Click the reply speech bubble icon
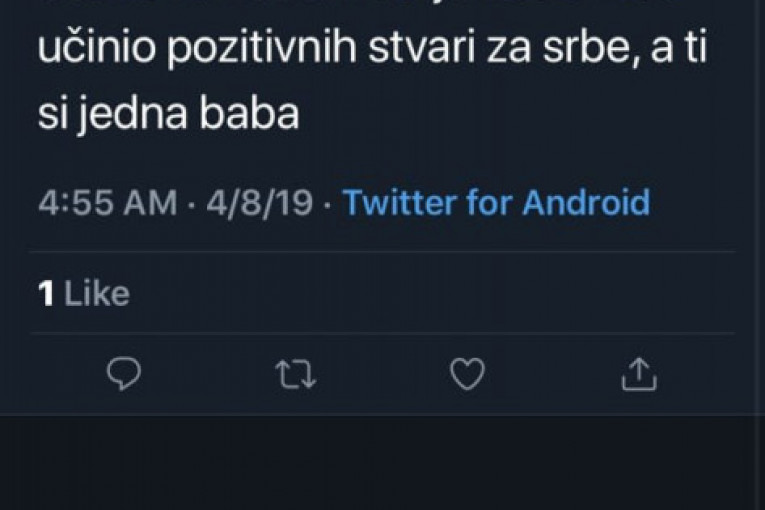 tap(124, 375)
